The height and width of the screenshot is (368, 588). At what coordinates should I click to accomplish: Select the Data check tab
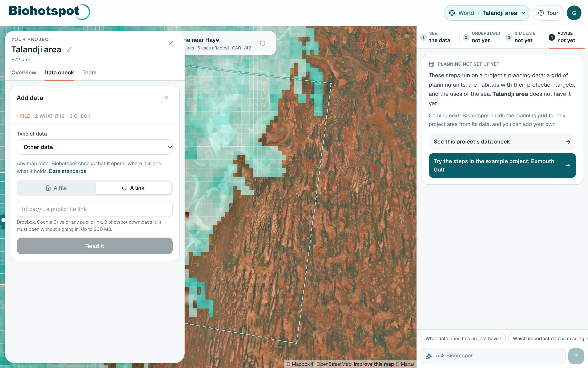coord(59,73)
